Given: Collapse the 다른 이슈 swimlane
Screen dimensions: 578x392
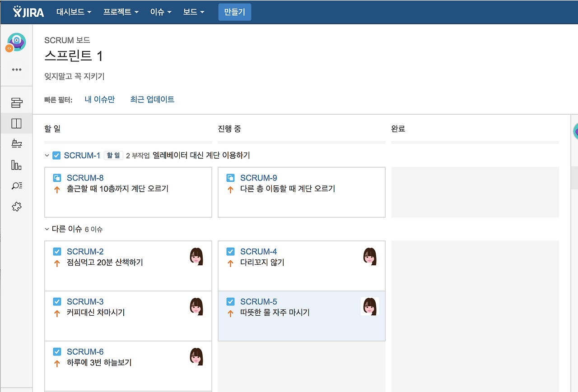Looking at the screenshot, I should [47, 229].
